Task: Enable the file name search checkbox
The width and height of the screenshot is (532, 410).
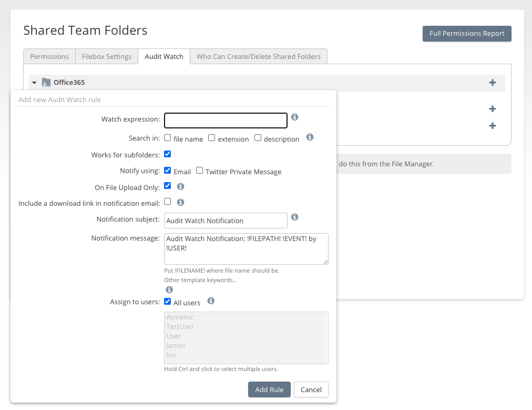Action: 168,138
